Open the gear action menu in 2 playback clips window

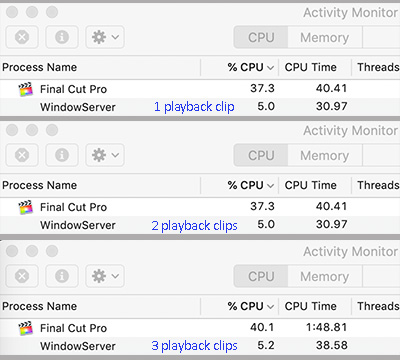(105, 155)
